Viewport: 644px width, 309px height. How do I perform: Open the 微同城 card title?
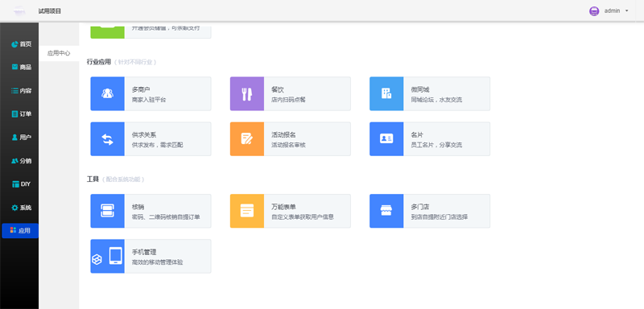(420, 89)
